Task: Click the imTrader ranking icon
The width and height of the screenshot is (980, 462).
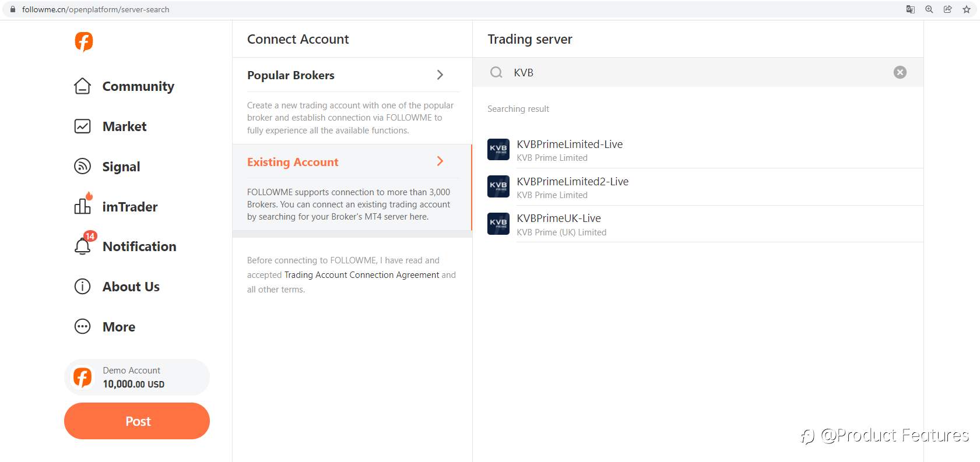Action: pyautogui.click(x=82, y=206)
